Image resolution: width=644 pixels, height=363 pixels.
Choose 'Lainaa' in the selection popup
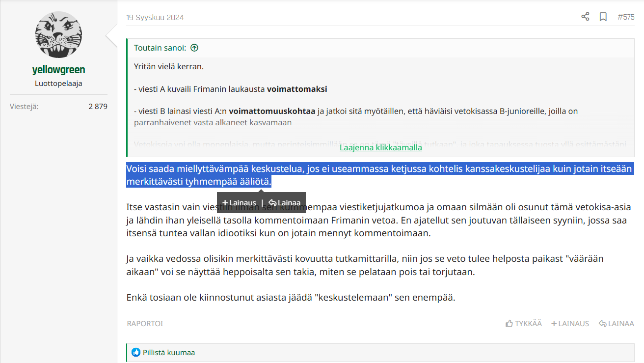click(285, 202)
